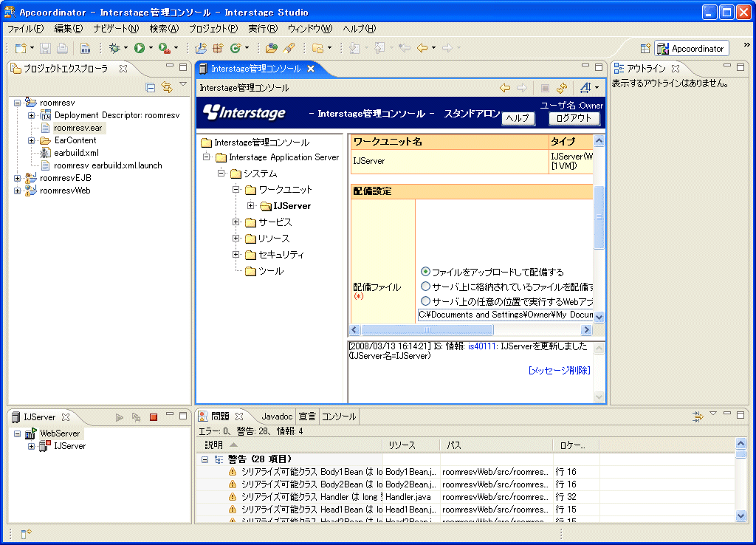Screen dimensions: 756x545
Task: Expand the リソース folder in console tree
Action: click(x=236, y=239)
